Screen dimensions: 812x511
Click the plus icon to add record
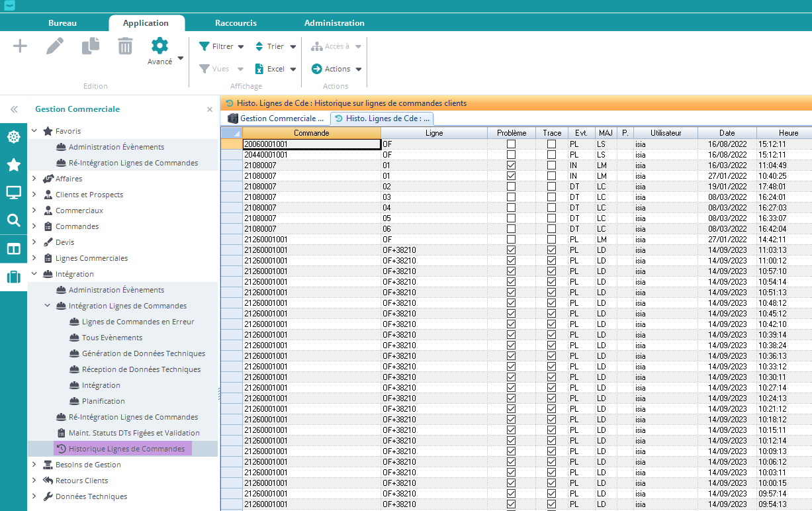[x=21, y=46]
